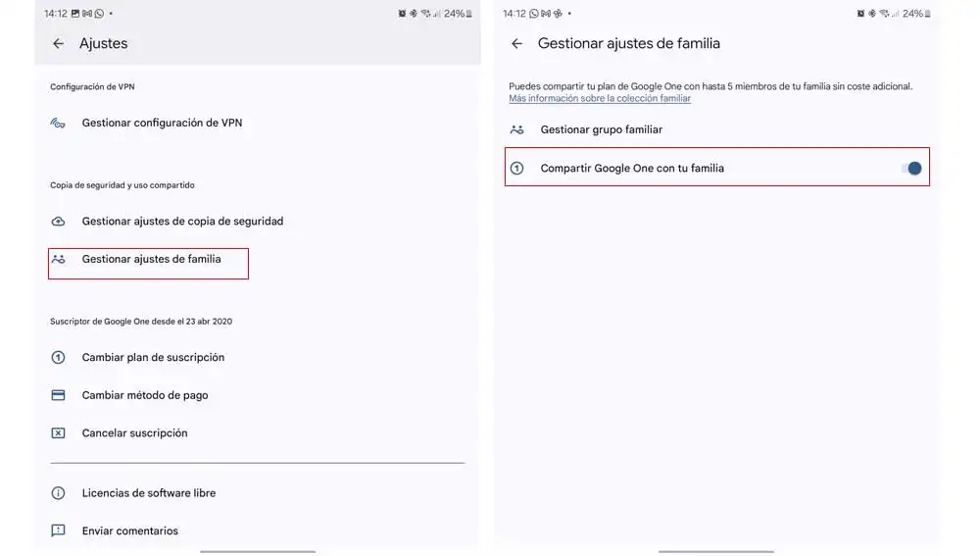Click the family group icon in Ajustes
Viewport: 980px width, 556px height.
click(x=59, y=260)
